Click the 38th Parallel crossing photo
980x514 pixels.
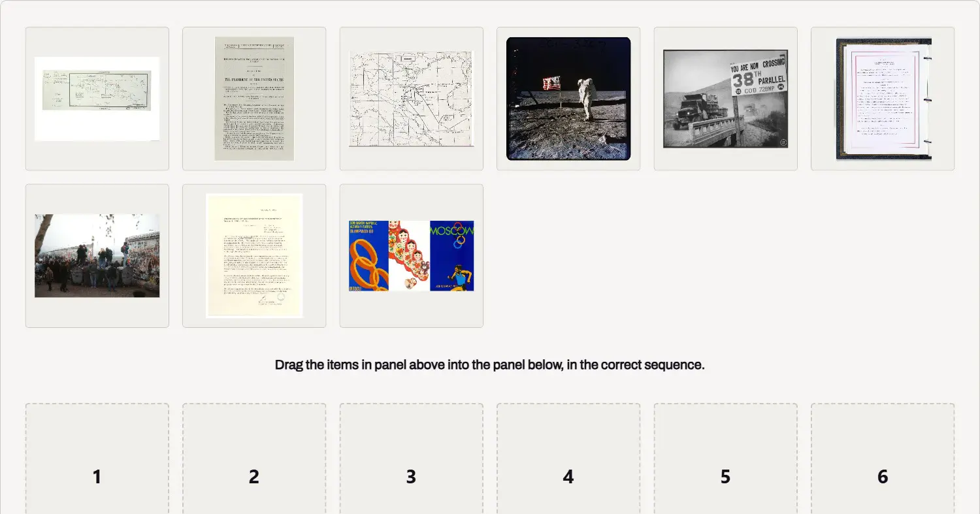tap(726, 99)
